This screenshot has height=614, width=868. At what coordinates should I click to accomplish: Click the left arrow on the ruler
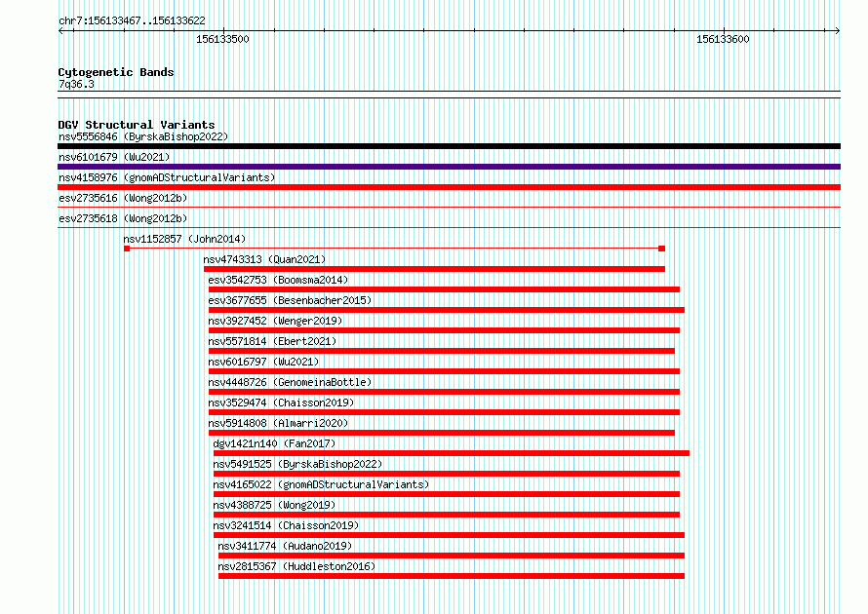(60, 31)
